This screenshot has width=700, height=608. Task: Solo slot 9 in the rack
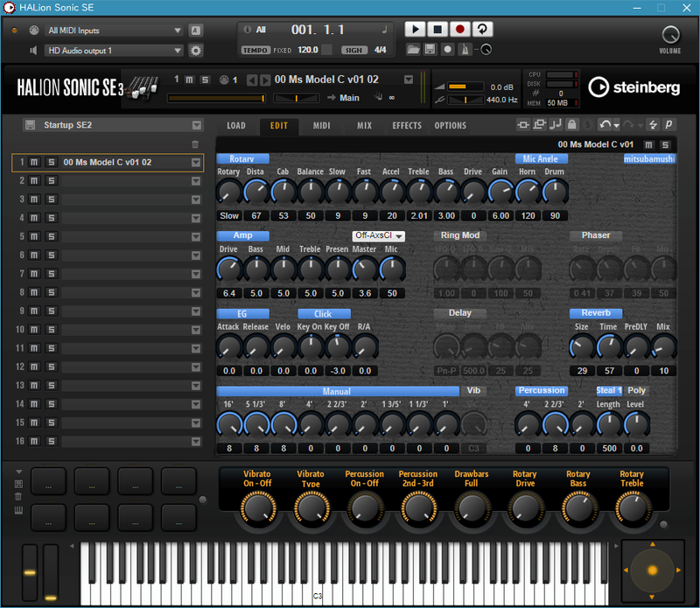[x=52, y=311]
